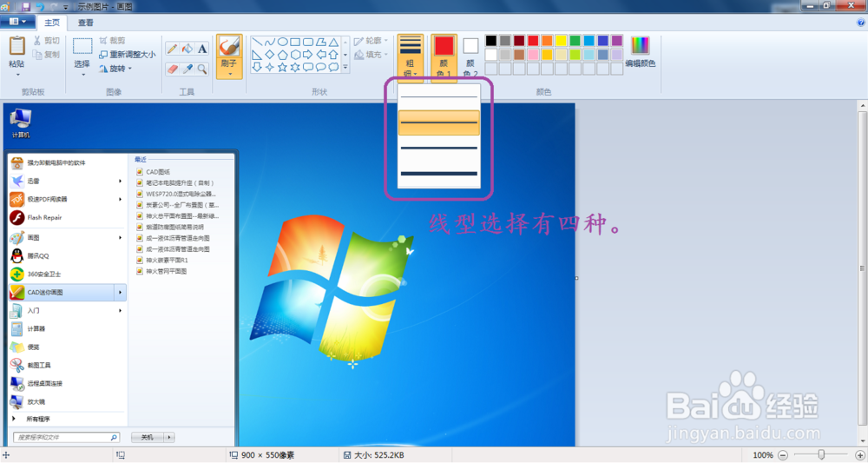
Task: Click the Help question mark icon
Action: pos(861,23)
